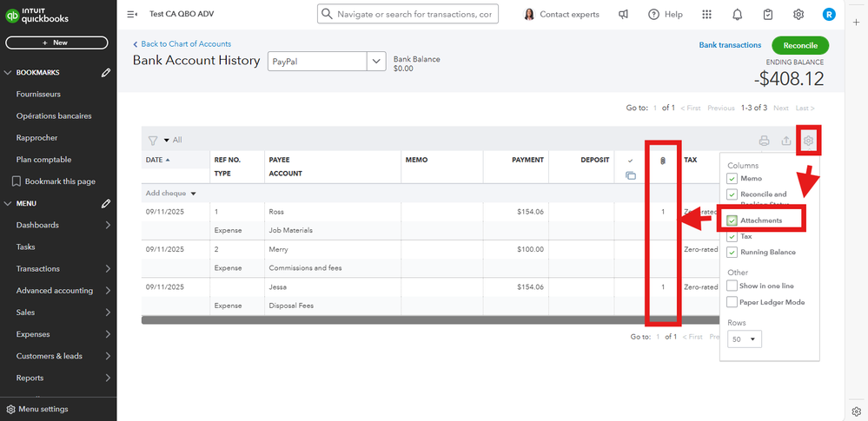Collapse the MENU section

[x=8, y=204]
